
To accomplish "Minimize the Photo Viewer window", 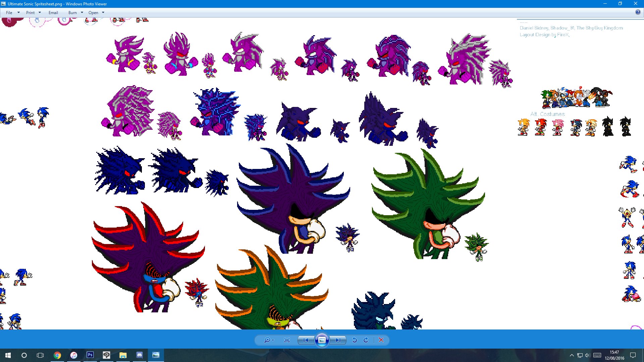I will pyautogui.click(x=605, y=4).
